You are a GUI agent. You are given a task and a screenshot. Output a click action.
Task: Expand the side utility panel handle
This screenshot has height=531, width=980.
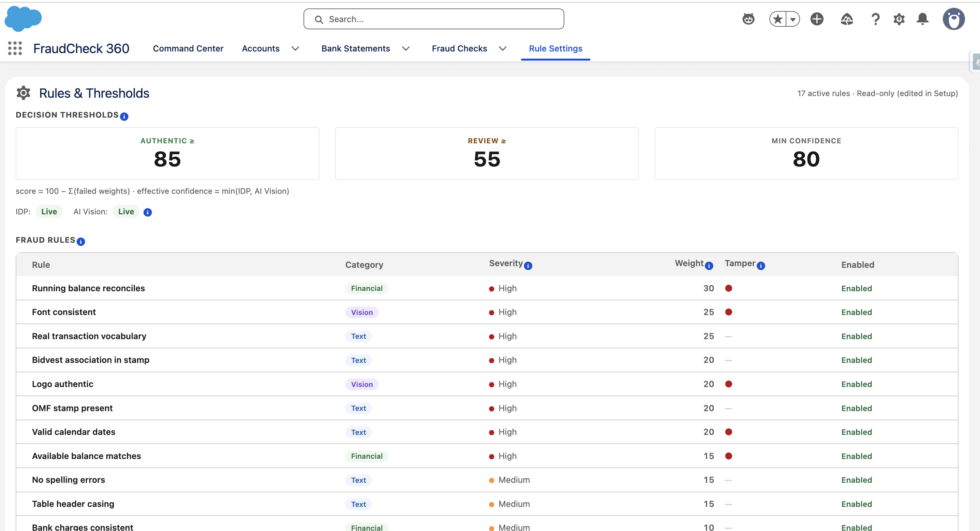point(975,62)
